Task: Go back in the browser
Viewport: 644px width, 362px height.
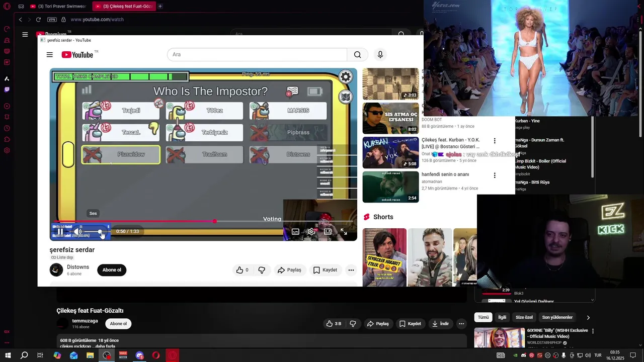Action: (20, 20)
